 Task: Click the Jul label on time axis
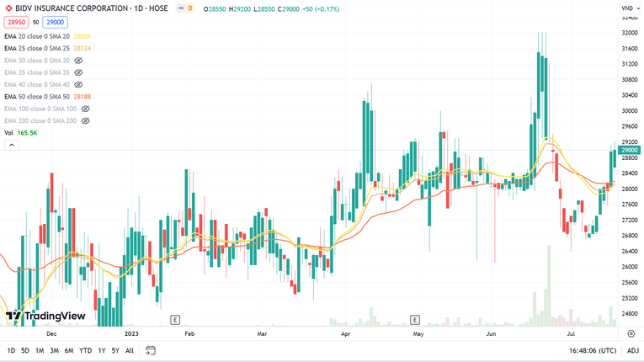point(571,333)
